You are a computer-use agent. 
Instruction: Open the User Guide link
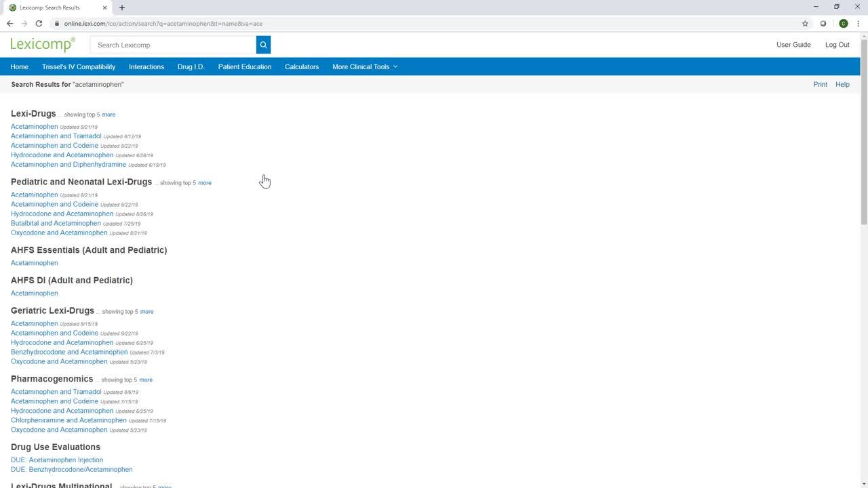click(793, 45)
